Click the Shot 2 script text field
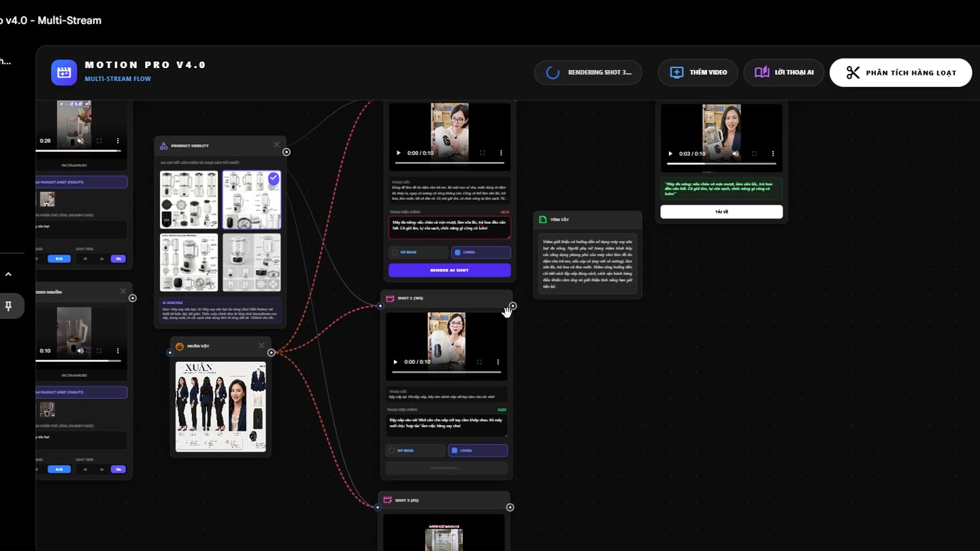The height and width of the screenshot is (551, 980). pos(446,425)
